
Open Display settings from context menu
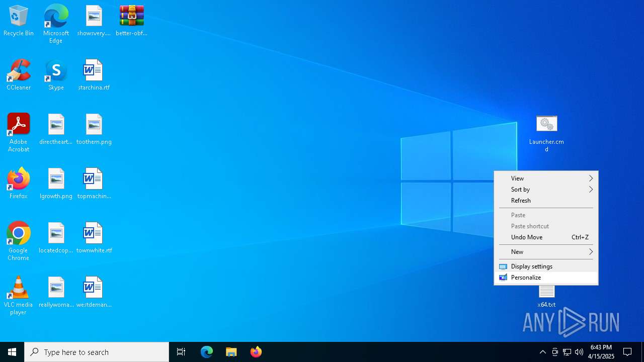coord(546,266)
